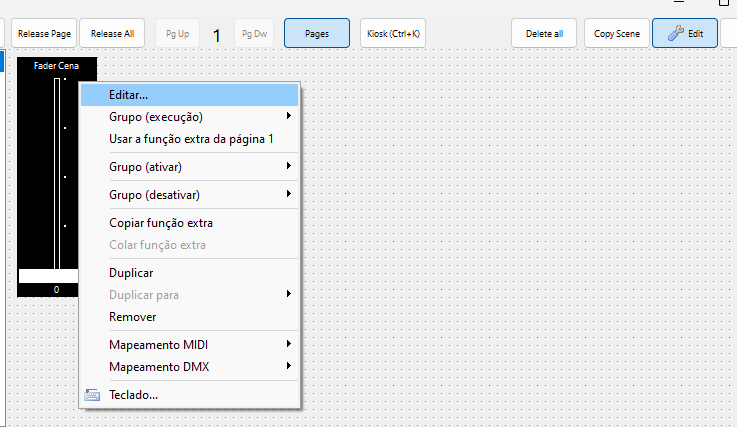Click the keyboard icon beside Teclado
Image resolution: width=737 pixels, height=427 pixels.
point(93,395)
